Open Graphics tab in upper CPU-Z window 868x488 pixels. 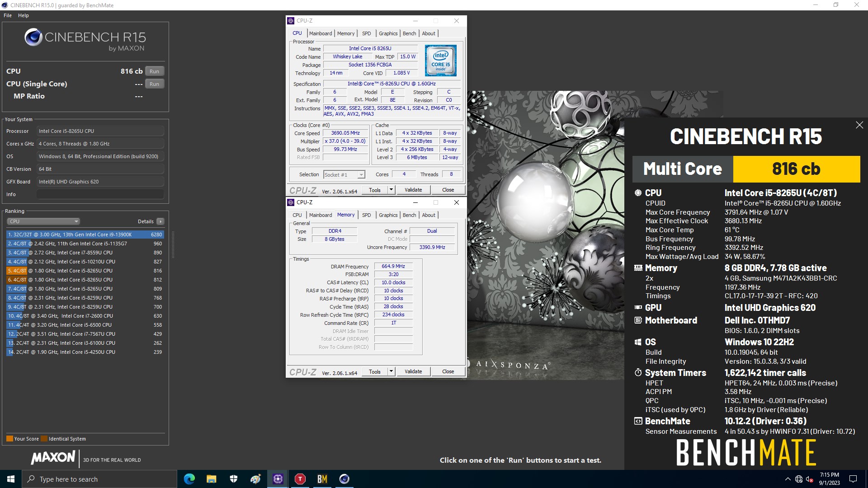(x=388, y=33)
